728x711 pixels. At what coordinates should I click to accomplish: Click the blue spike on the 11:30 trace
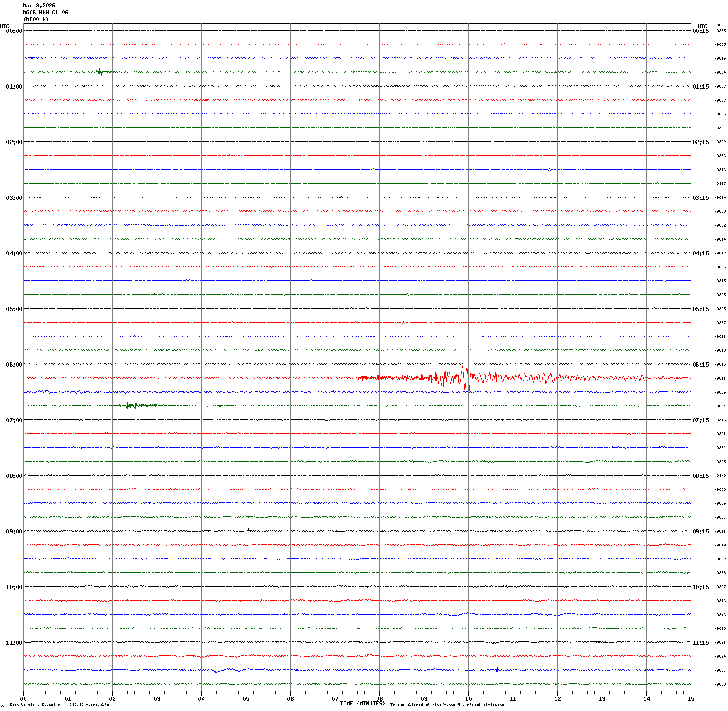click(497, 668)
